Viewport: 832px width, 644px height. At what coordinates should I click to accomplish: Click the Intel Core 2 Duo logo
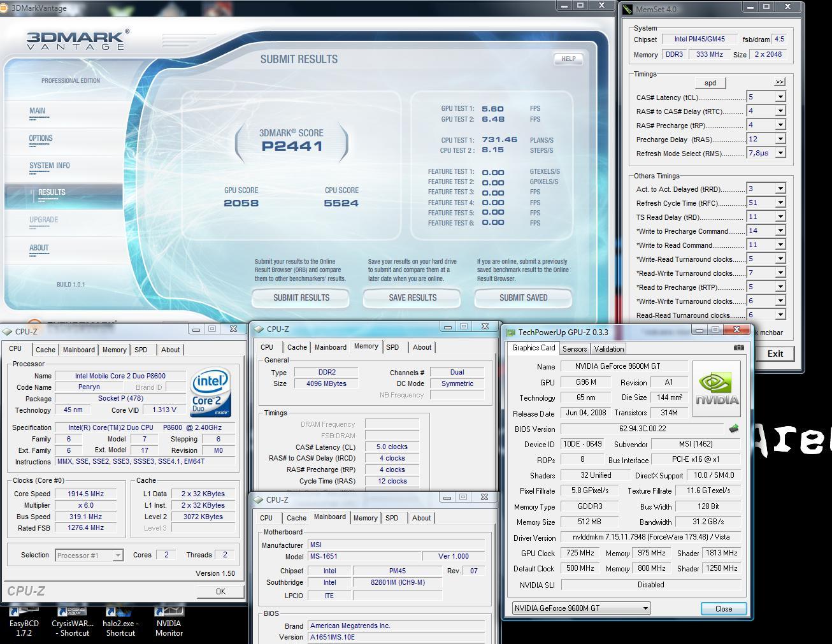211,392
